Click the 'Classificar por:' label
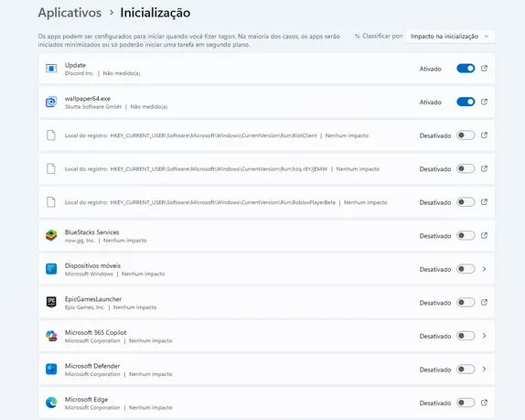525x420 pixels. coord(383,36)
